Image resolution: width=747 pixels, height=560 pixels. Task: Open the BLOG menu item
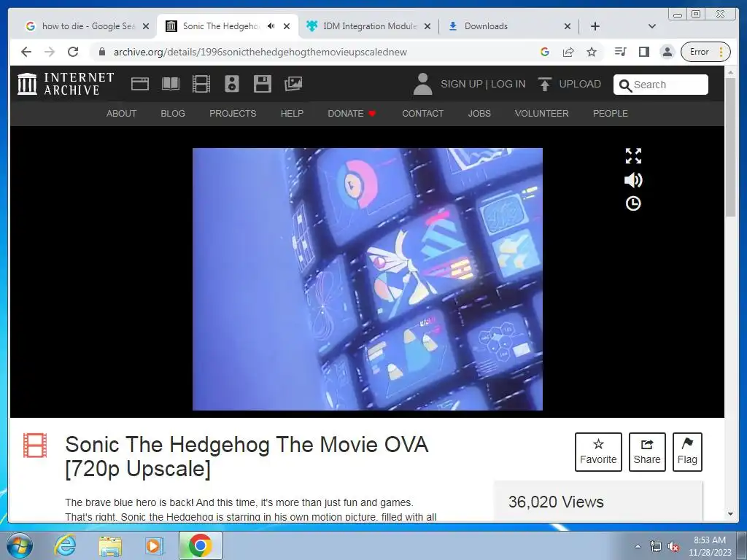click(x=173, y=113)
